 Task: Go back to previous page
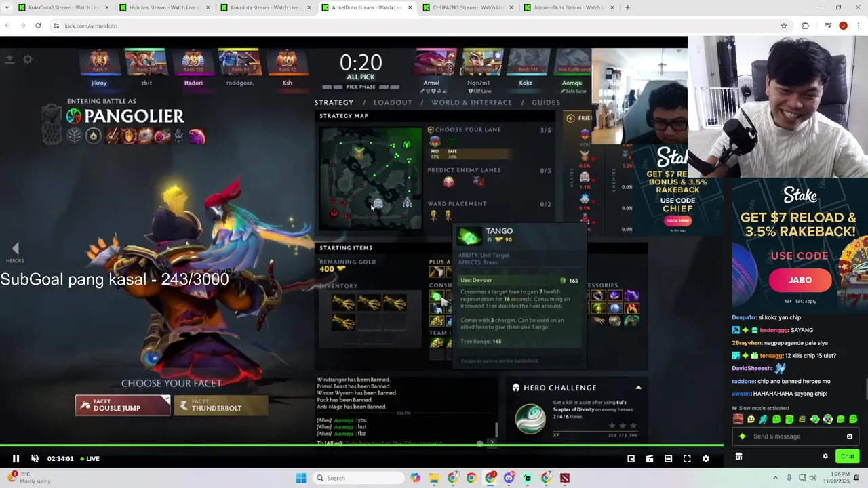(x=7, y=26)
